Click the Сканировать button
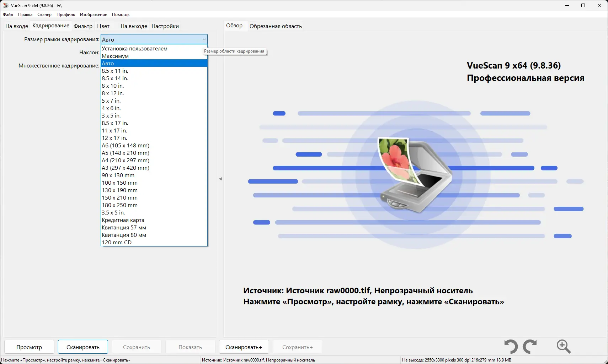This screenshot has width=608, height=364. (x=83, y=347)
